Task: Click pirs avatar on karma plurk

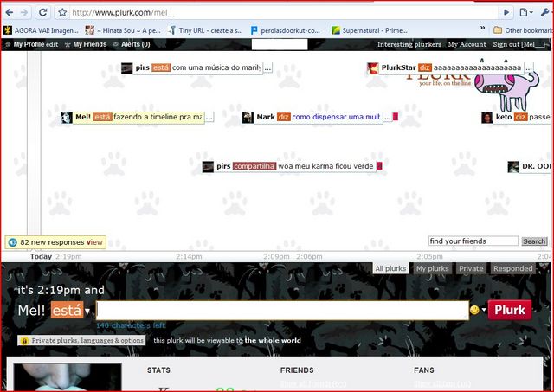Action: pyautogui.click(x=208, y=167)
